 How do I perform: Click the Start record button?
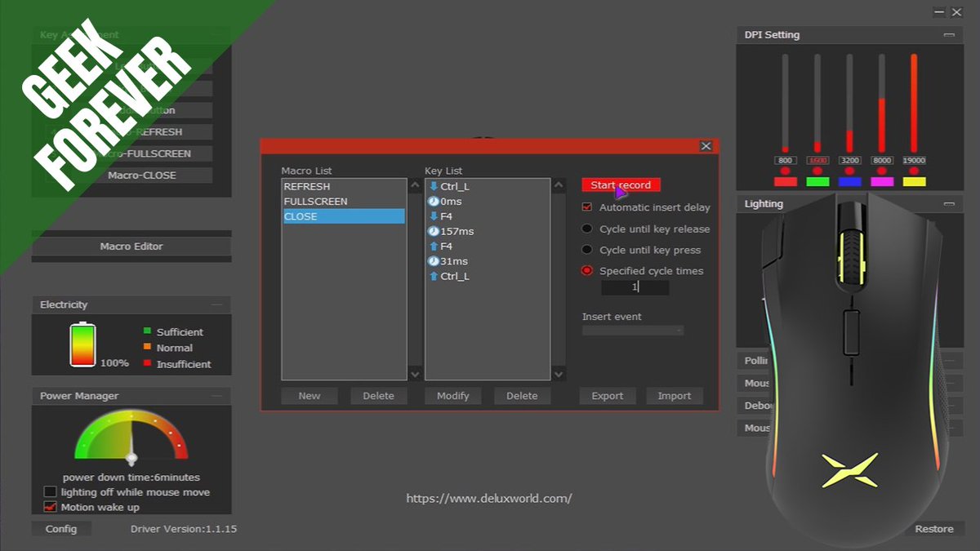[x=621, y=185]
